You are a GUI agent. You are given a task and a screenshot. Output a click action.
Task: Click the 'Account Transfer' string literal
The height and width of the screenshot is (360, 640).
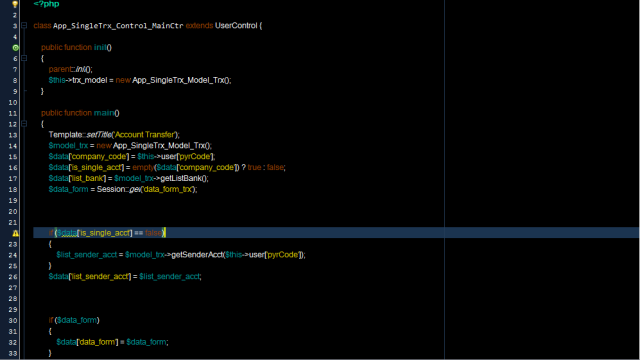click(x=145, y=135)
